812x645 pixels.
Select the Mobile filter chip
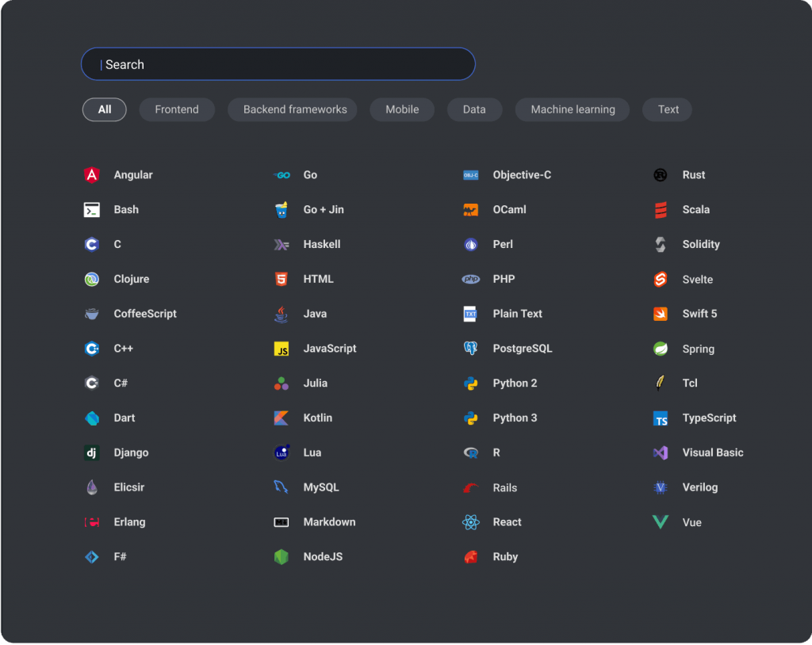(x=402, y=109)
